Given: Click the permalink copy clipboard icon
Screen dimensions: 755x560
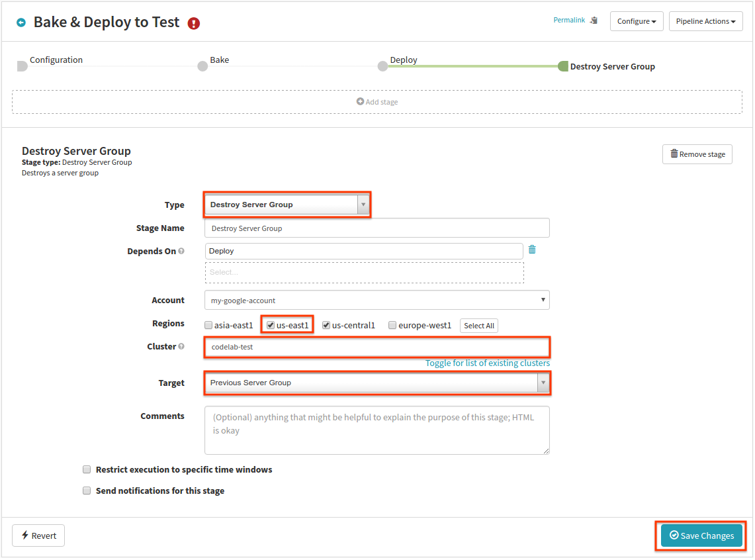Looking at the screenshot, I should pos(594,21).
